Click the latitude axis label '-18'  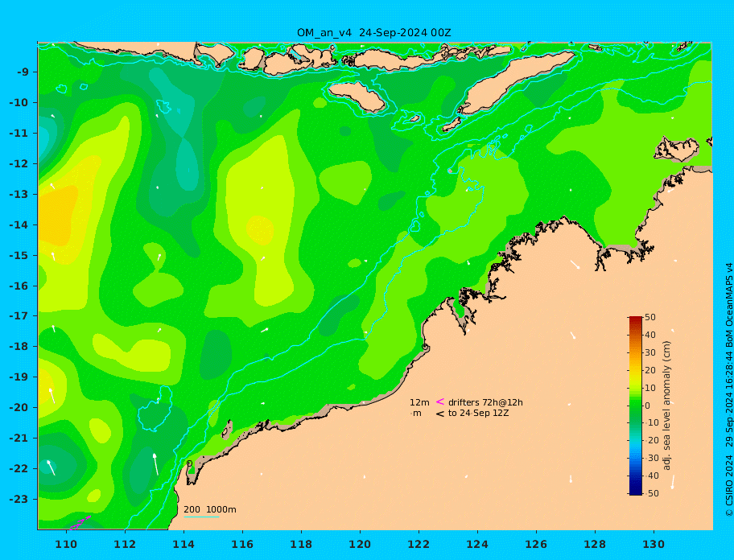19,347
